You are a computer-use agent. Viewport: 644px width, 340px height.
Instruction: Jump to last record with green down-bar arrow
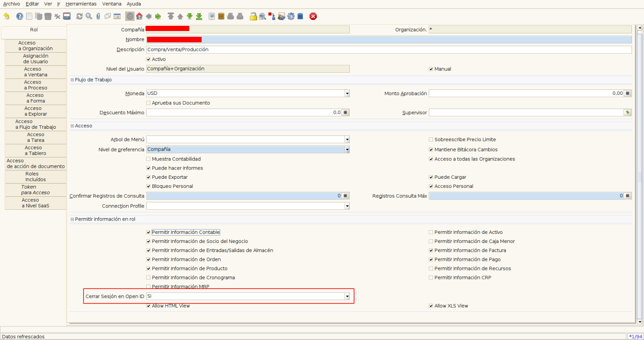pyautogui.click(x=199, y=16)
